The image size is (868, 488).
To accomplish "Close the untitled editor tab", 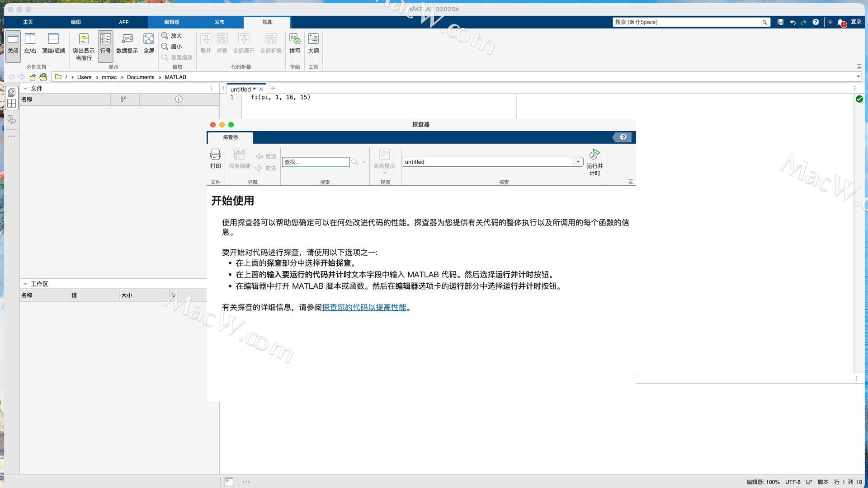I will pos(261,89).
